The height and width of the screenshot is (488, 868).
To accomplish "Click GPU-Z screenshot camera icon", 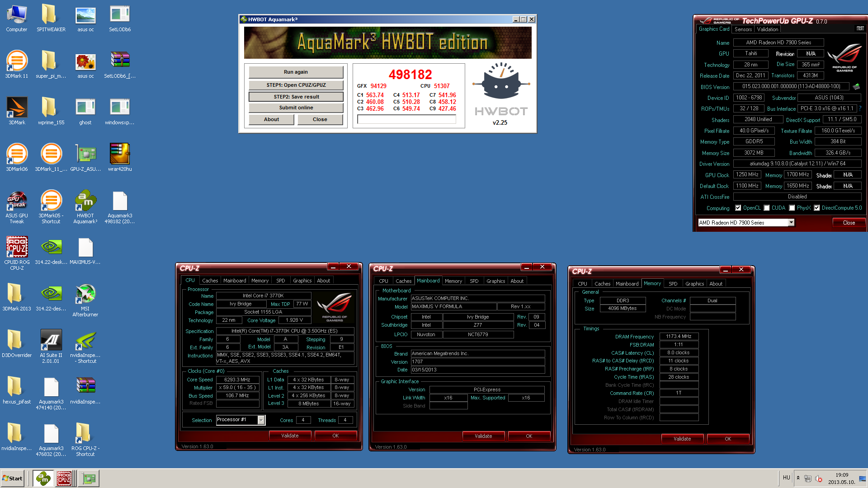I will click(860, 28).
